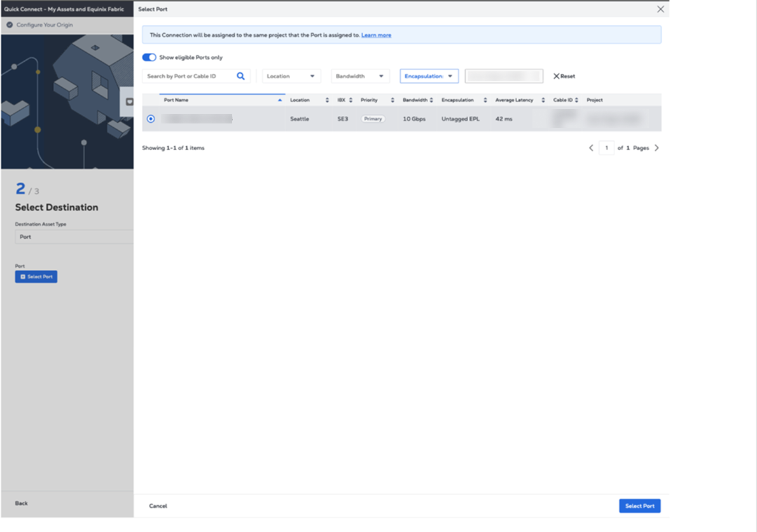Select the Seattle port radio button
Image resolution: width=757 pixels, height=532 pixels.
151,119
